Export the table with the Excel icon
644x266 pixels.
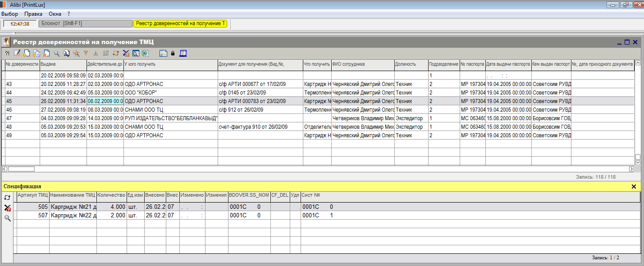coord(145,54)
